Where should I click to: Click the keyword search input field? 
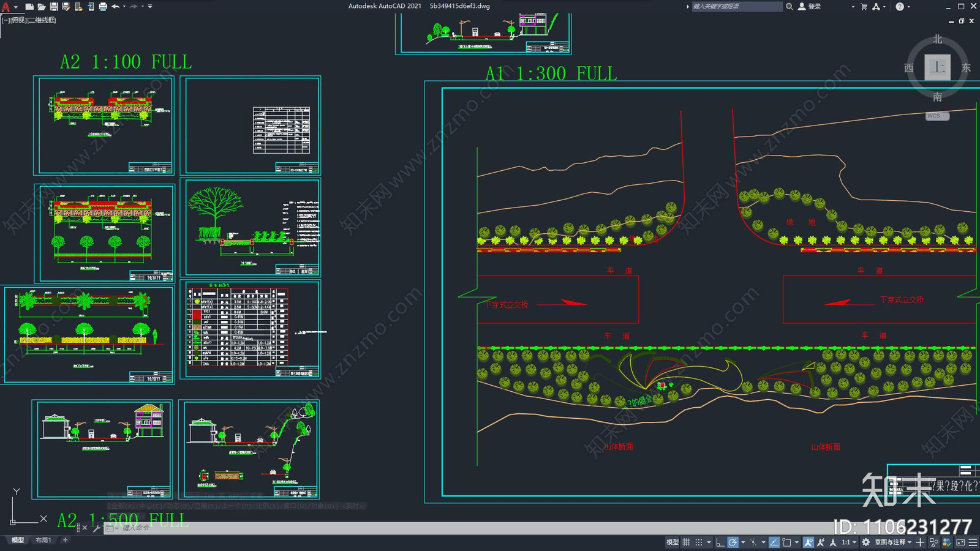pos(737,7)
